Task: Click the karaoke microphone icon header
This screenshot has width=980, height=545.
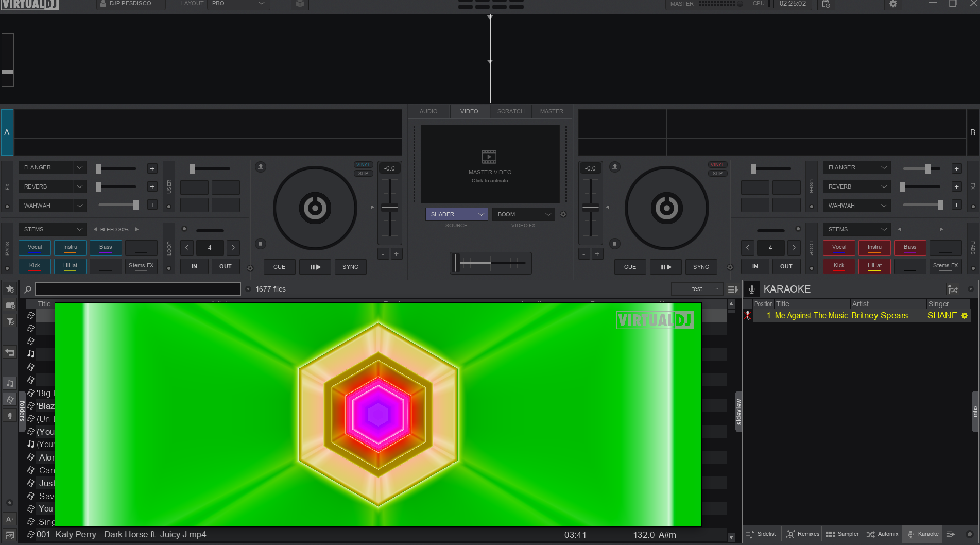Action: coord(752,289)
